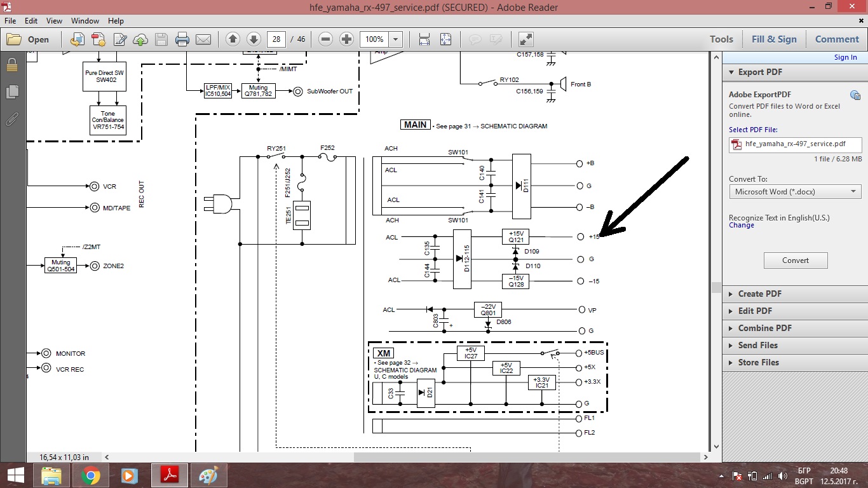Click the email envelope icon
The height and width of the screenshot is (488, 868).
pyautogui.click(x=203, y=39)
